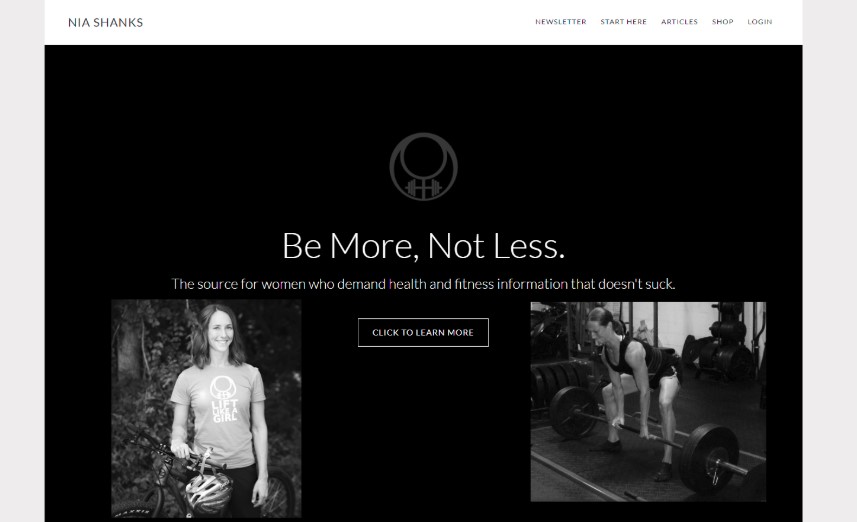Click the tagline about health and fitness information
Viewport: 858px width, 522px height.
[x=424, y=284]
